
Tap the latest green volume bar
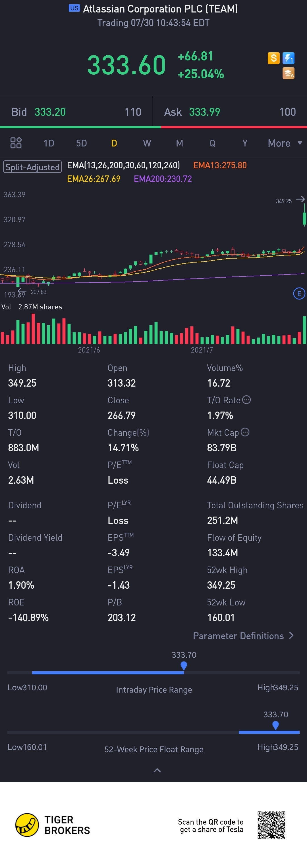(304, 330)
